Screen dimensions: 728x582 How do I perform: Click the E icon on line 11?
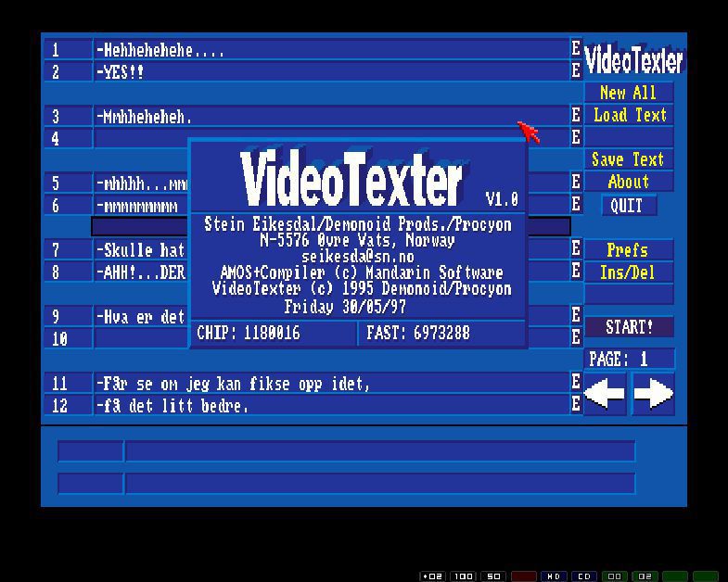click(x=576, y=382)
